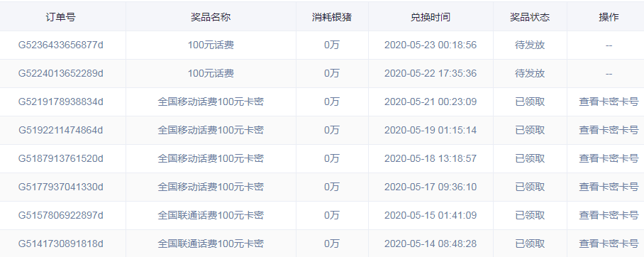This screenshot has width=644, height=257.
Task: Click 待发放 status for order G5236433656877d
Action: click(530, 45)
